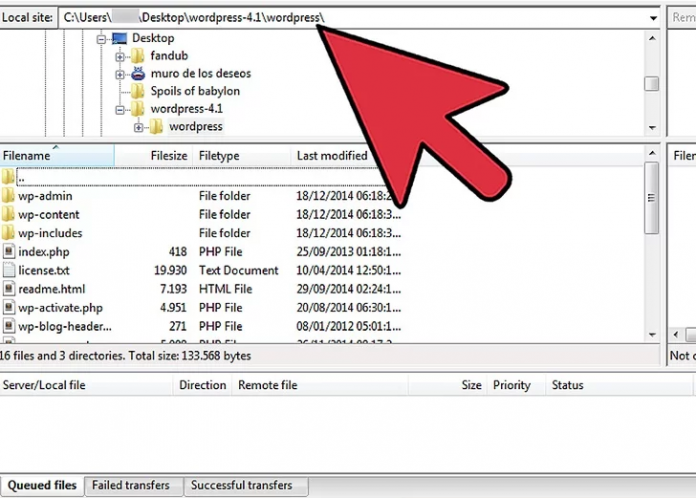Open the Successful transfers tab
Screen dimensions: 696x498
pos(241,486)
